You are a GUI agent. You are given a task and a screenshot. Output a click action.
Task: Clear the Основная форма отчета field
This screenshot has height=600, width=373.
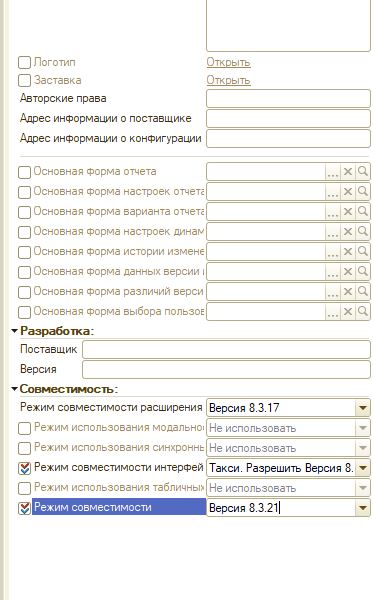point(347,171)
